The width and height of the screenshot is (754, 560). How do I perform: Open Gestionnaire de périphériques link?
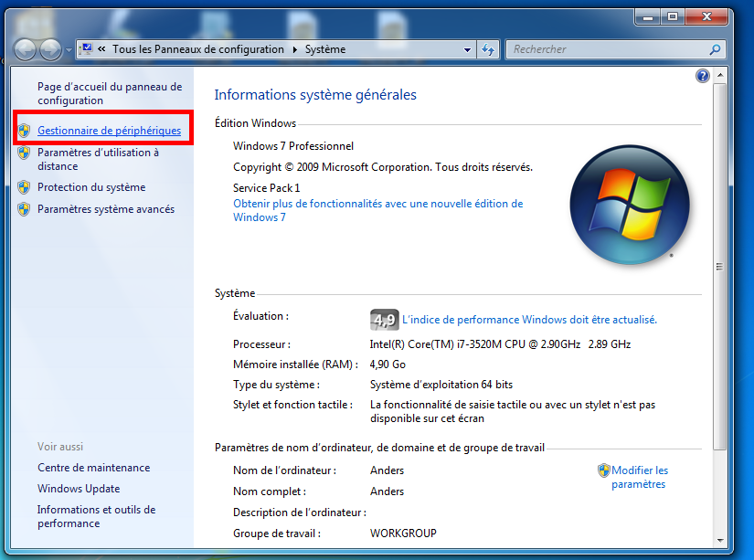point(109,131)
